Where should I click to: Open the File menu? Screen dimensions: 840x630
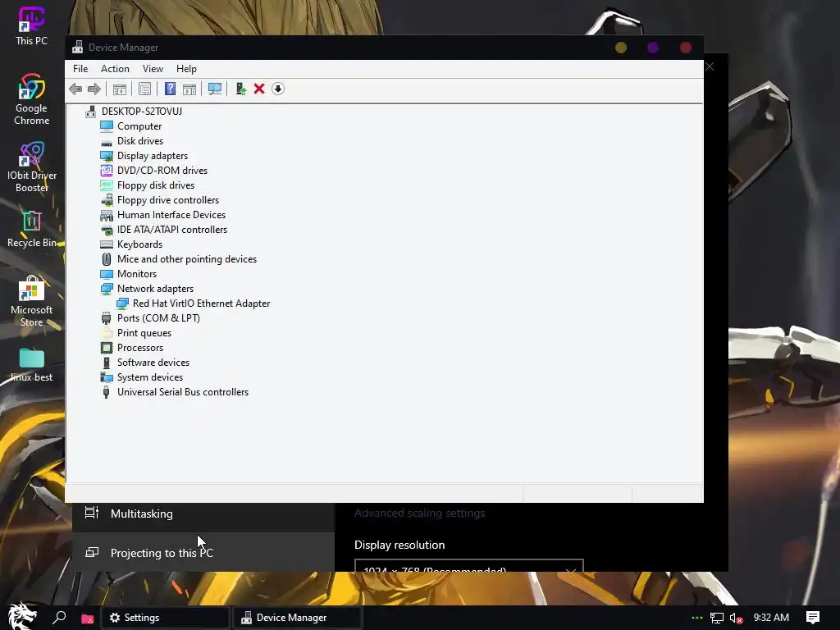click(80, 69)
